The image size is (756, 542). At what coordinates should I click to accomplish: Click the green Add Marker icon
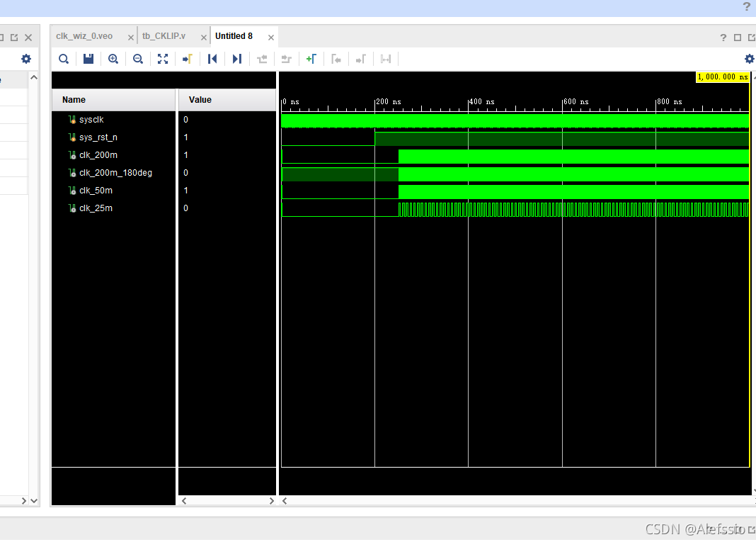pos(311,59)
